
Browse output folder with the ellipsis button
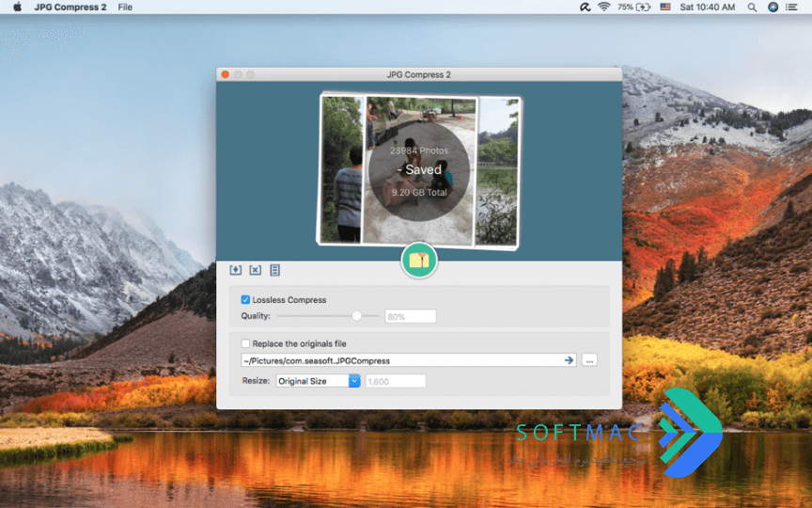(589, 359)
